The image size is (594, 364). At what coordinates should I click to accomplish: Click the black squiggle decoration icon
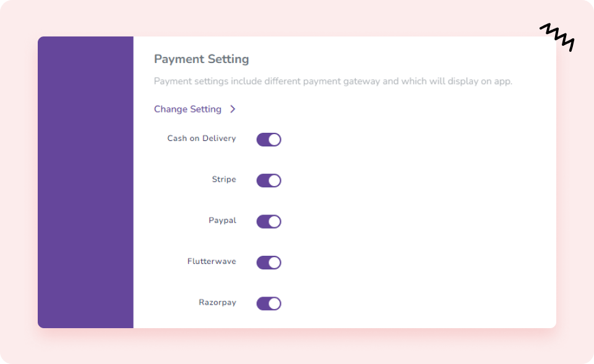557,36
